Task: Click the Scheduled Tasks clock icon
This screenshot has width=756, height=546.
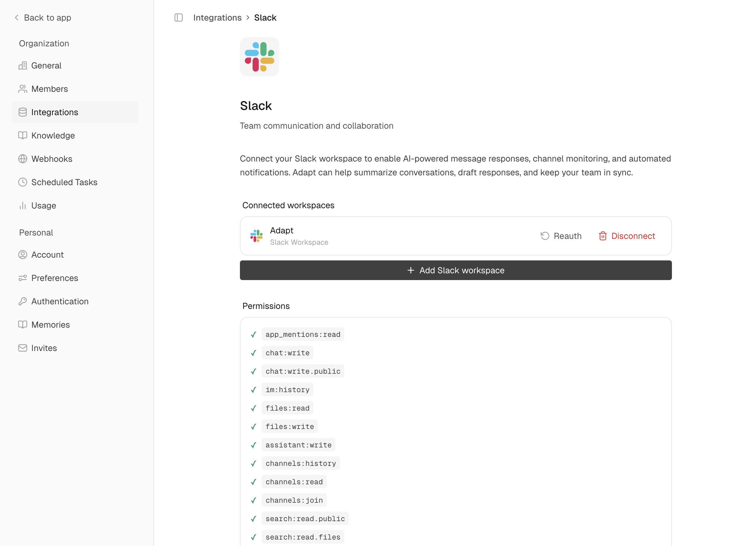Action: point(23,182)
